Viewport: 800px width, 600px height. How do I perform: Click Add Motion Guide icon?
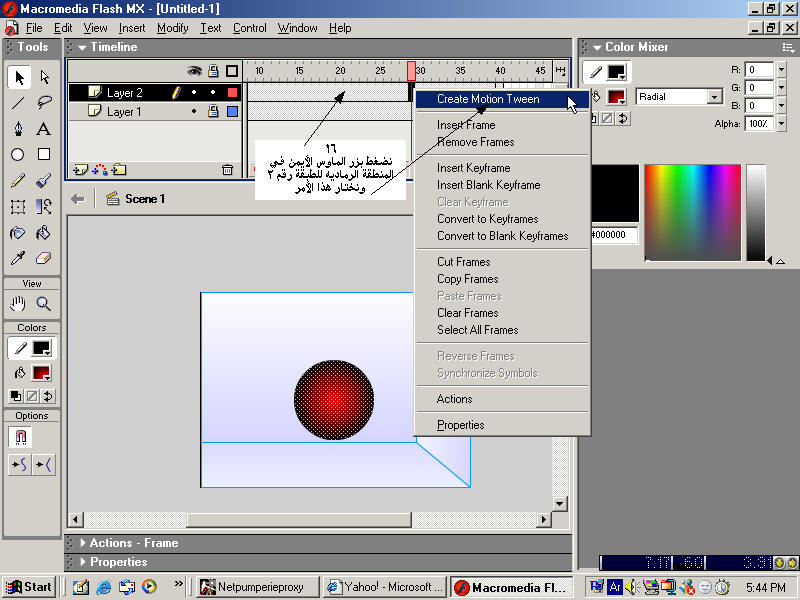(100, 169)
